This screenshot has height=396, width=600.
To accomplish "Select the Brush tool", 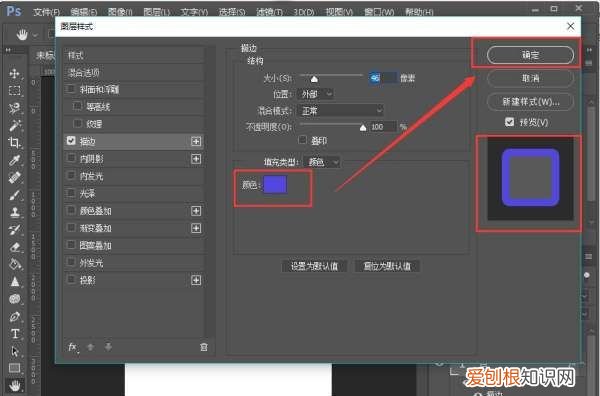I will pyautogui.click(x=15, y=195).
